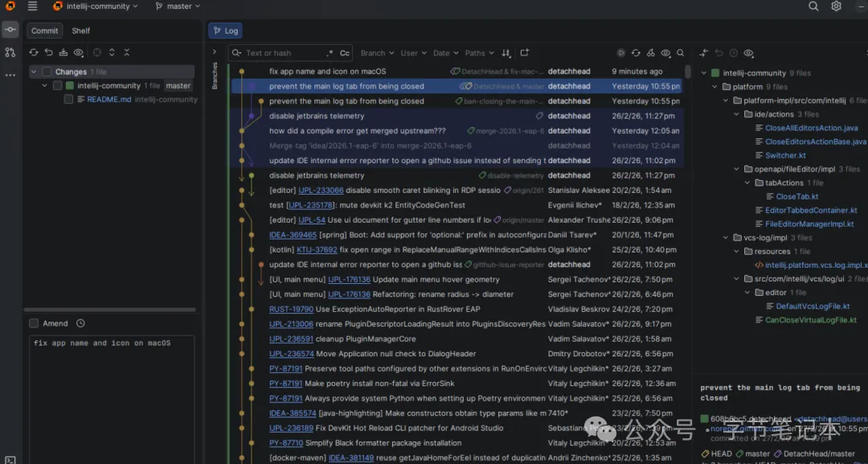
Task: Click the show diff arrows in details pane
Action: click(x=704, y=53)
